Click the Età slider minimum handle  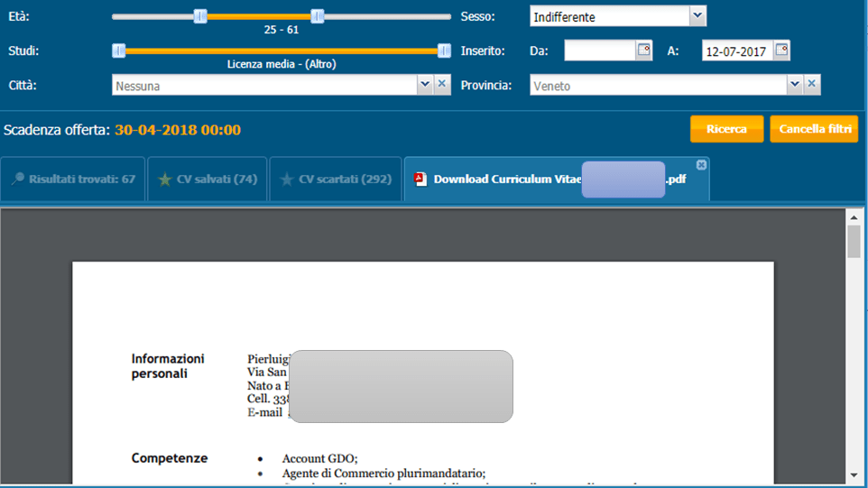coord(200,16)
